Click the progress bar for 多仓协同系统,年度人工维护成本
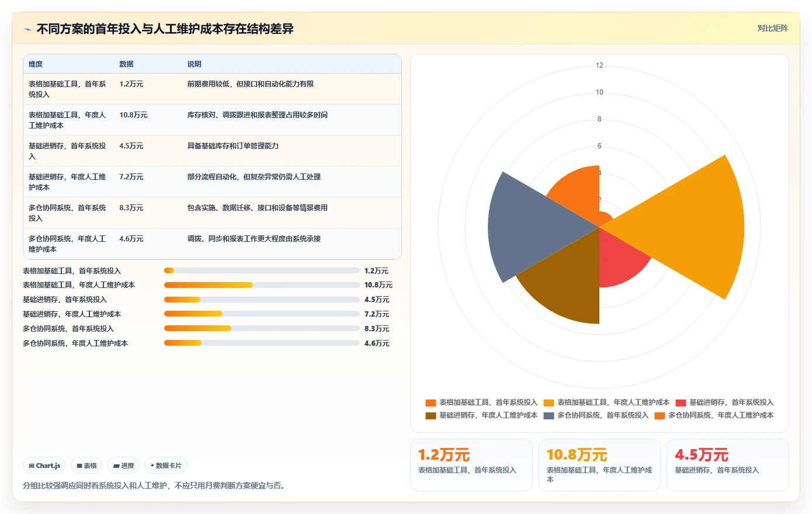Image resolution: width=812 pixels, height=514 pixels. tap(262, 343)
